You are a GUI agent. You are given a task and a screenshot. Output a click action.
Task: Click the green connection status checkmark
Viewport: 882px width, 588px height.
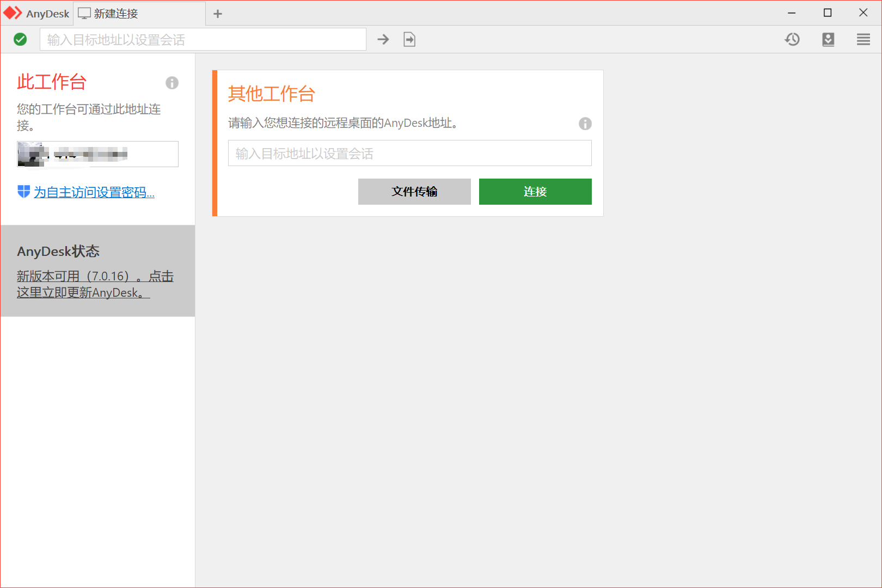[20, 39]
